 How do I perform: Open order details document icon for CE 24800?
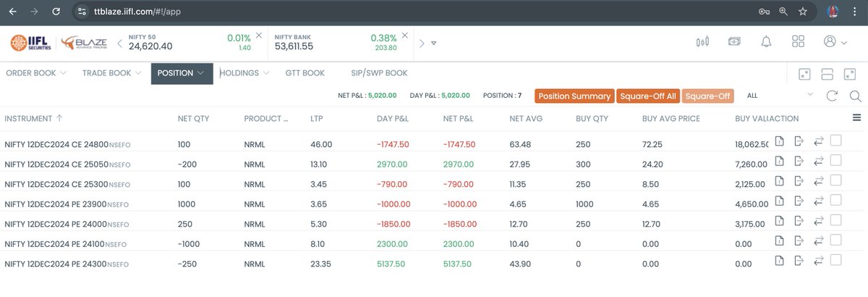[779, 141]
